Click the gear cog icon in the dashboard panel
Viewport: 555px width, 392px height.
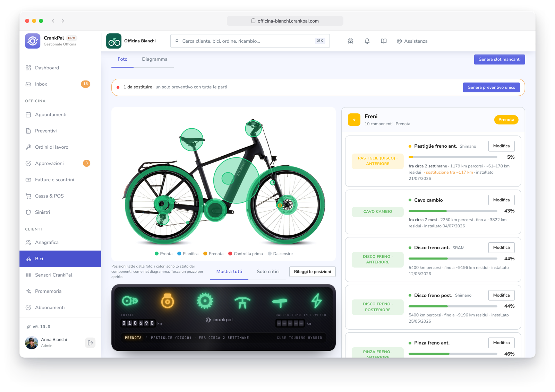click(205, 301)
